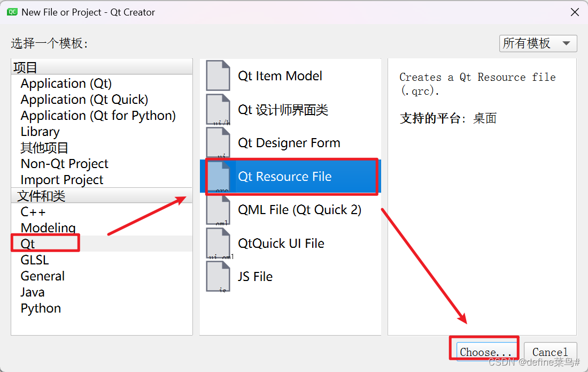This screenshot has height=372, width=588.
Task: Select C++ under 文件和类
Action: coord(102,212)
